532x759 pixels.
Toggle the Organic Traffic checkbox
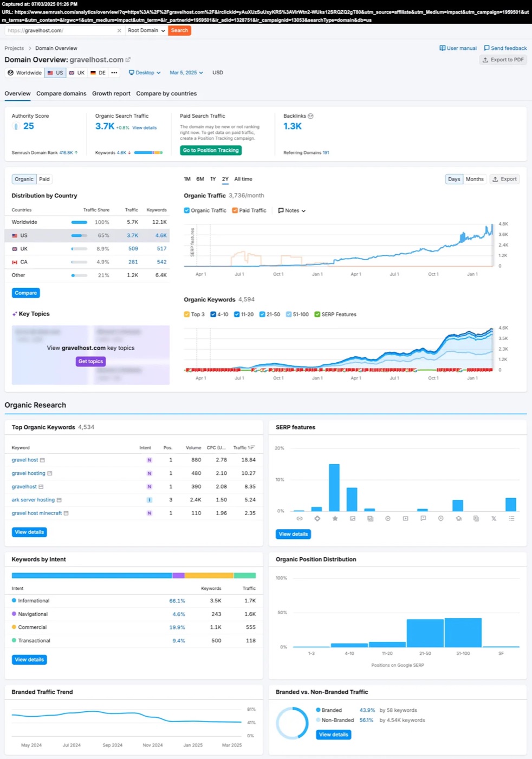click(187, 210)
